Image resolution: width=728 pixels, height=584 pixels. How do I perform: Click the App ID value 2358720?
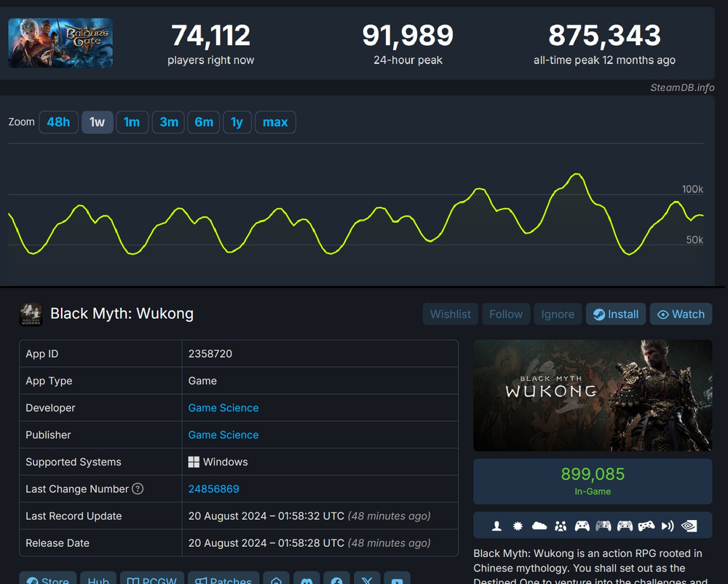pyautogui.click(x=210, y=354)
